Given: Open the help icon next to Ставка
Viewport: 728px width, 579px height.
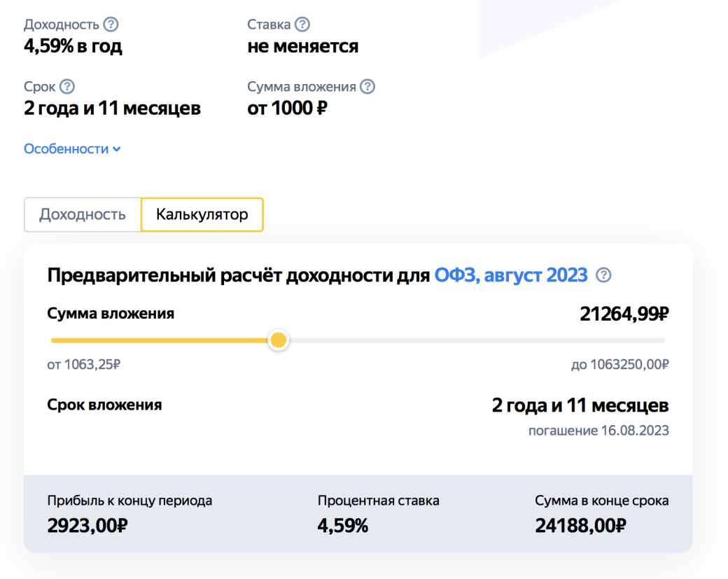Looking at the screenshot, I should (302, 24).
